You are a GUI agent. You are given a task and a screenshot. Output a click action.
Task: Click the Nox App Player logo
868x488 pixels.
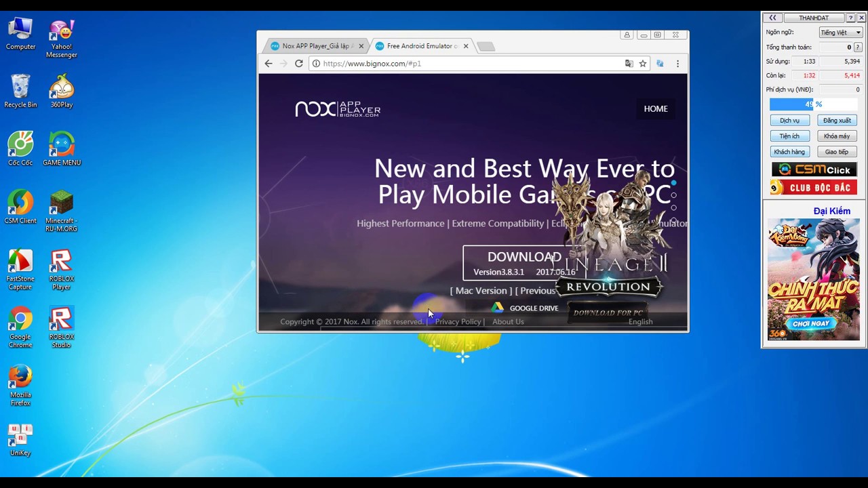[x=338, y=108]
